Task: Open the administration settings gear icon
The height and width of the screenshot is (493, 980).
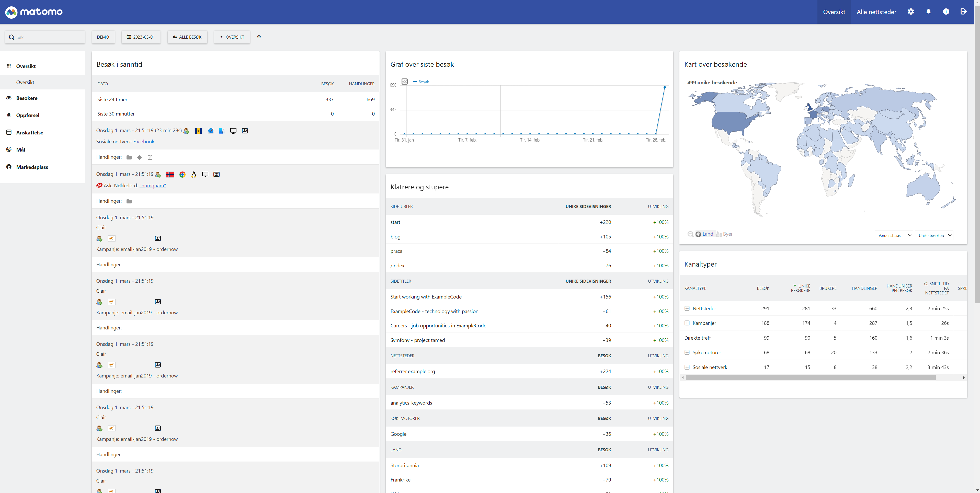Action: (911, 12)
